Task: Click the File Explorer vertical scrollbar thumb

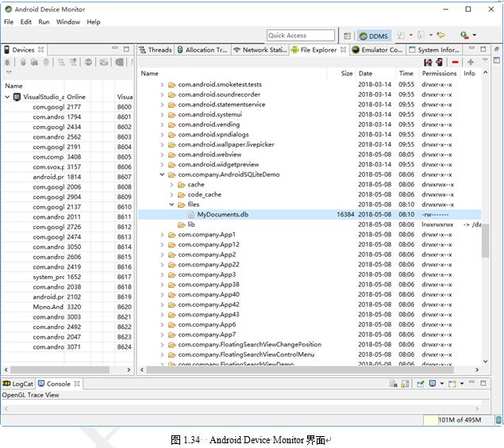Action: click(x=486, y=241)
